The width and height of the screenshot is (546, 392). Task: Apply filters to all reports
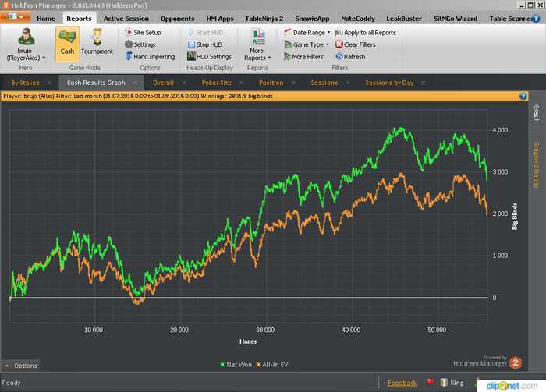369,33
